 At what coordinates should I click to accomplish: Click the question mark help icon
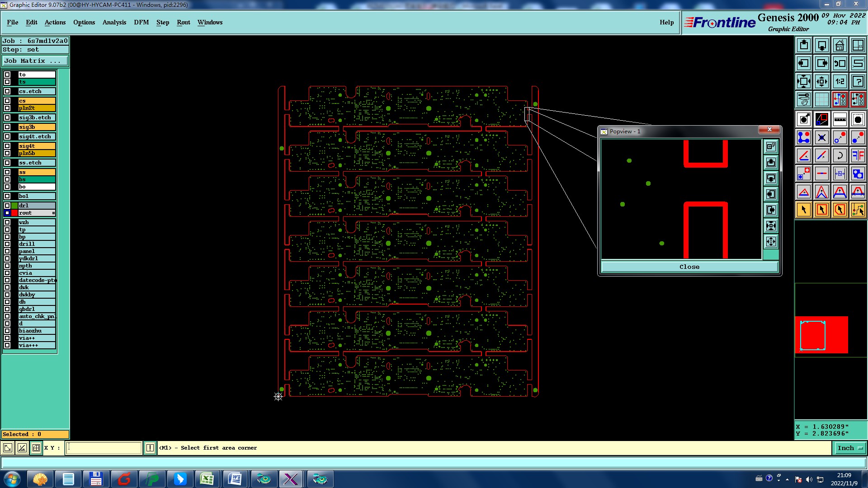click(858, 81)
